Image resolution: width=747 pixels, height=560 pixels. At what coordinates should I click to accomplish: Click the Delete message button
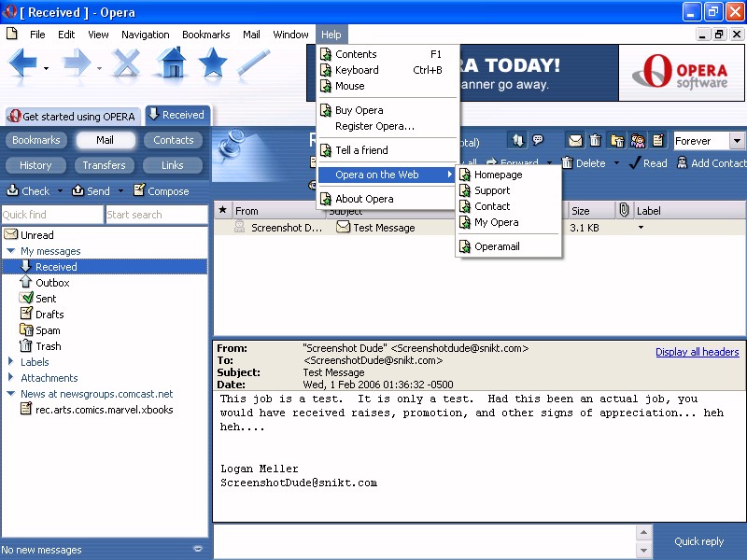585,163
